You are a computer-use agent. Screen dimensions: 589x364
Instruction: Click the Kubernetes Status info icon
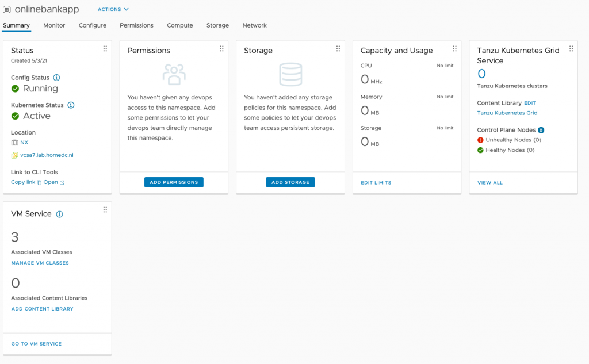click(71, 105)
